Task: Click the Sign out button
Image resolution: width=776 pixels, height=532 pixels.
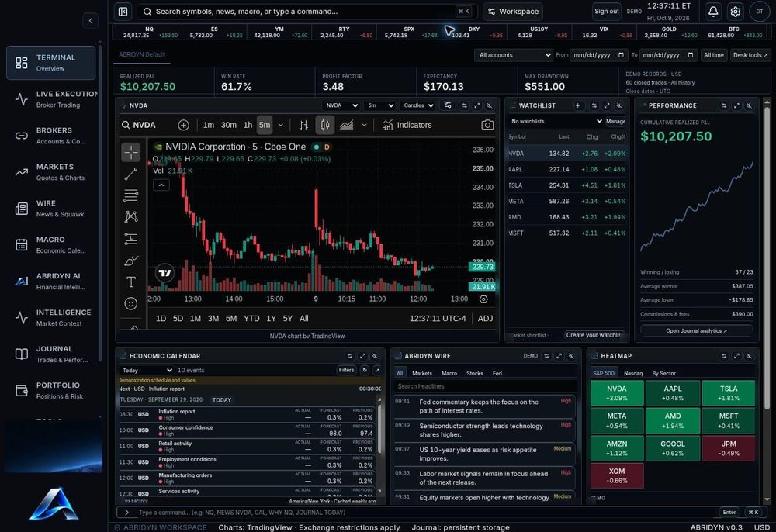Action: (607, 12)
